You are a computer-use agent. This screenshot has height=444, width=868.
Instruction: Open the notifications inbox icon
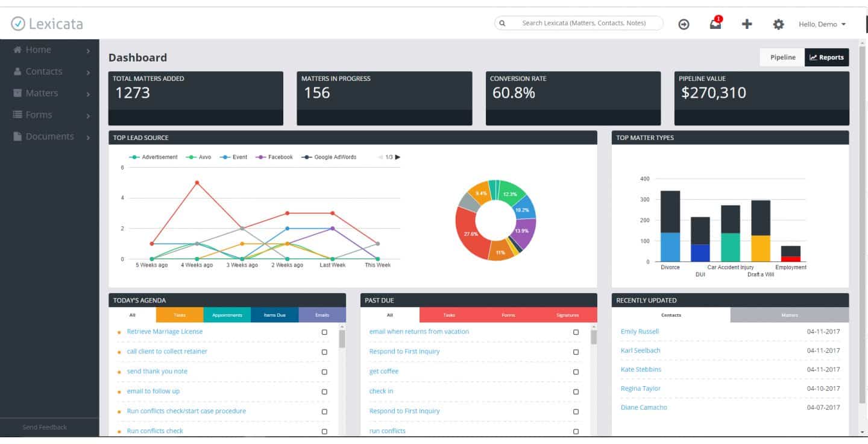715,24
